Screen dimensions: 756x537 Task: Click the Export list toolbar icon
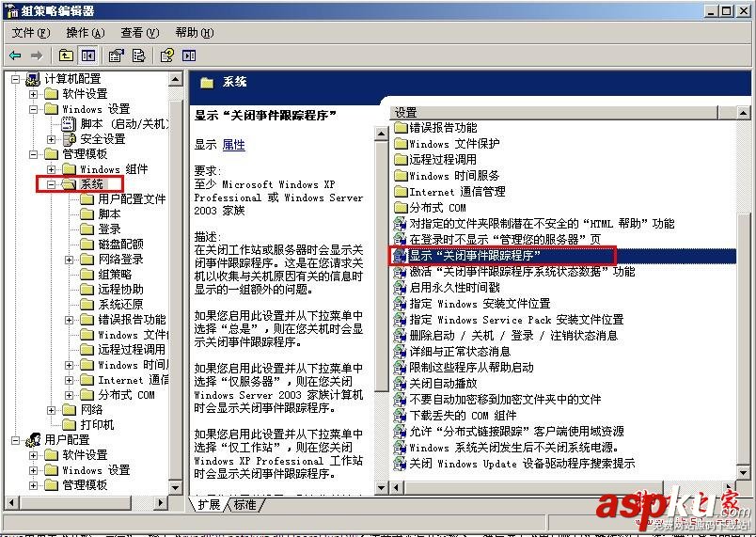(138, 55)
